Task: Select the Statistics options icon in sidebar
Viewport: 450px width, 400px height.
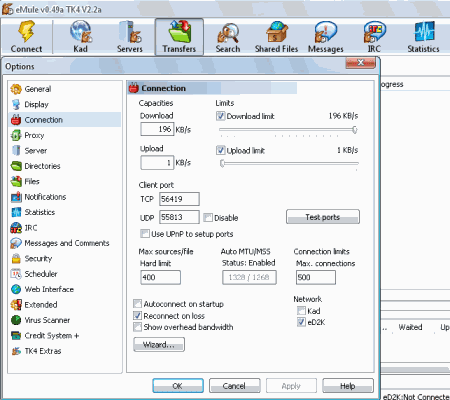Action: click(x=16, y=212)
